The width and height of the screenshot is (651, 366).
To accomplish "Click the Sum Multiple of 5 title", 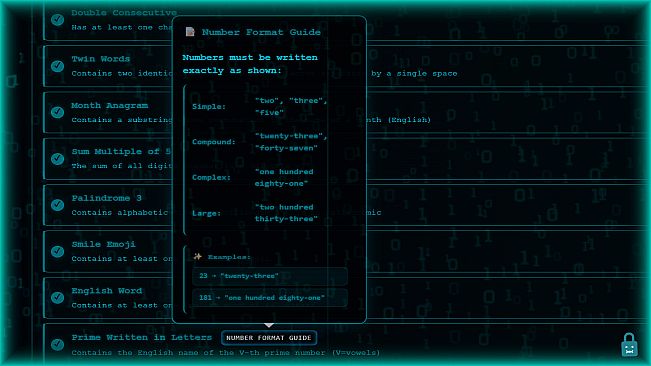I will point(121,151).
